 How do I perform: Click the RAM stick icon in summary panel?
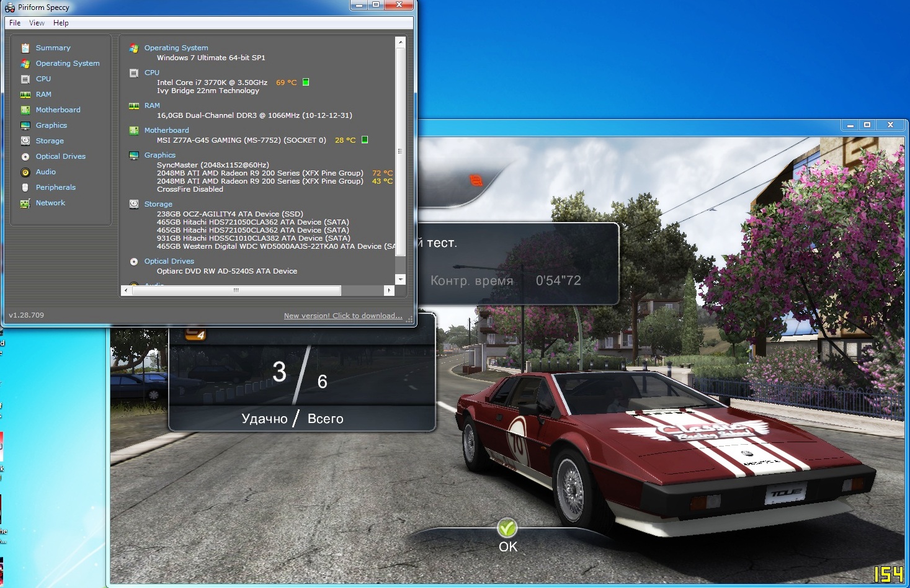click(134, 105)
